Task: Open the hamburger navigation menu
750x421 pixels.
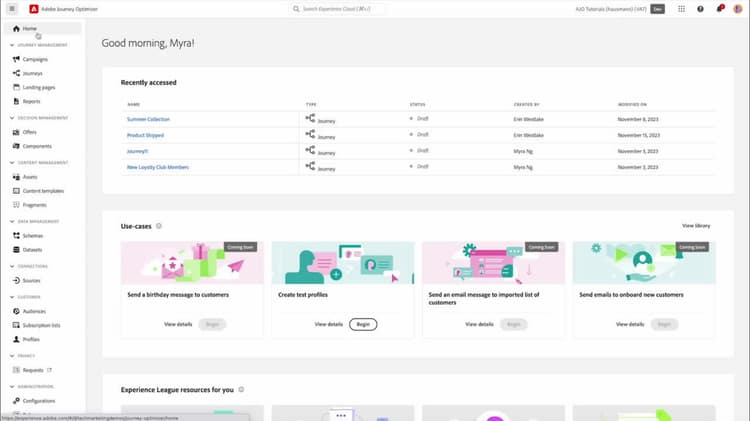Action: pyautogui.click(x=12, y=9)
